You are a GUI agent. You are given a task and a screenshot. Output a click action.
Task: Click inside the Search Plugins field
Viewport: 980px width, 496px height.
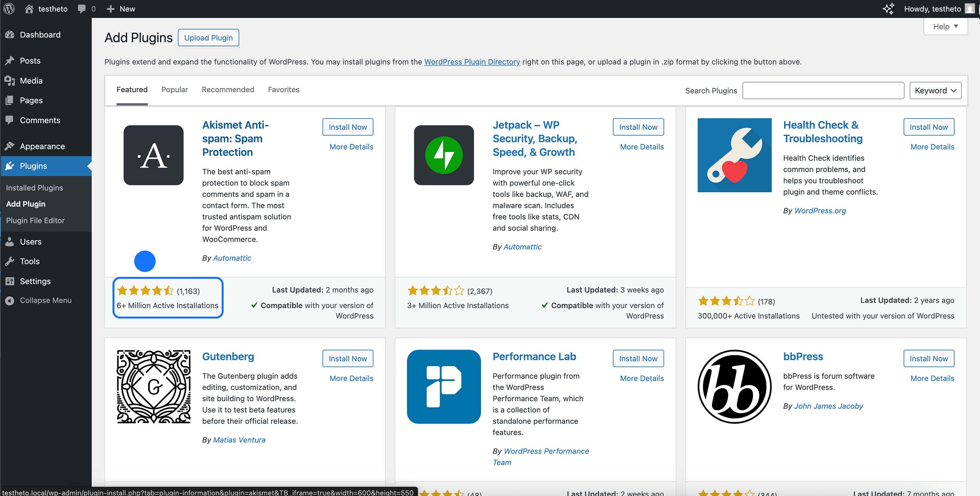[823, 90]
